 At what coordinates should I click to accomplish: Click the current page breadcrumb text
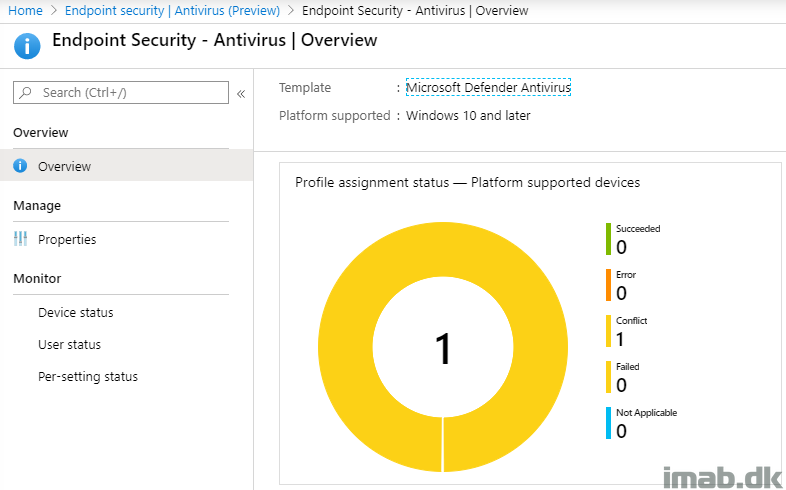[x=415, y=11]
